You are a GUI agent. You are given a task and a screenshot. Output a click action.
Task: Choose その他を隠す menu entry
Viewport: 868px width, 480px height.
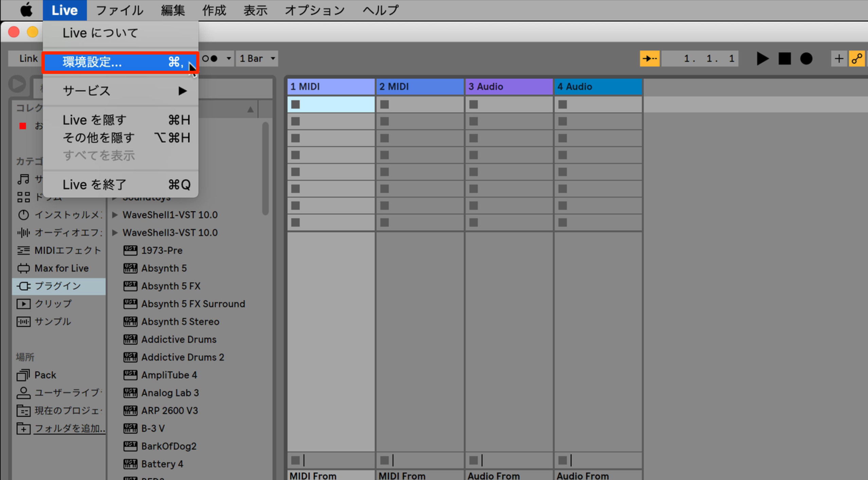(x=121, y=138)
